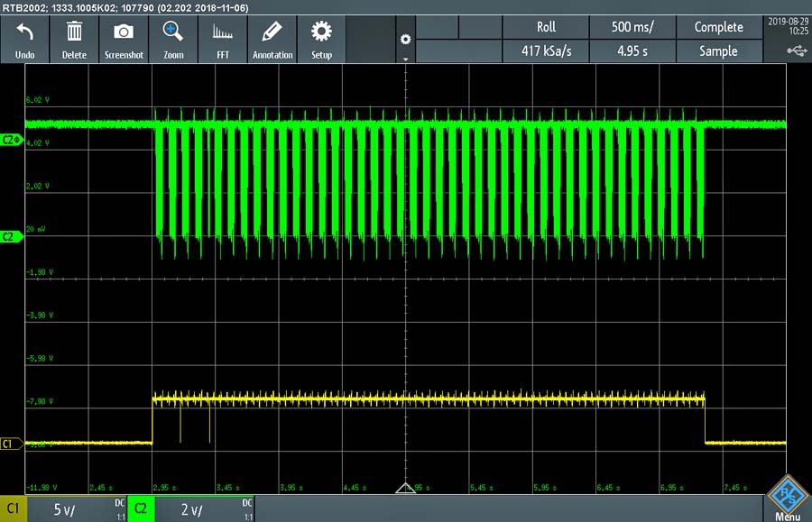The image size is (812, 522).
Task: Click the C1 DC coupling indicator
Action: [120, 503]
